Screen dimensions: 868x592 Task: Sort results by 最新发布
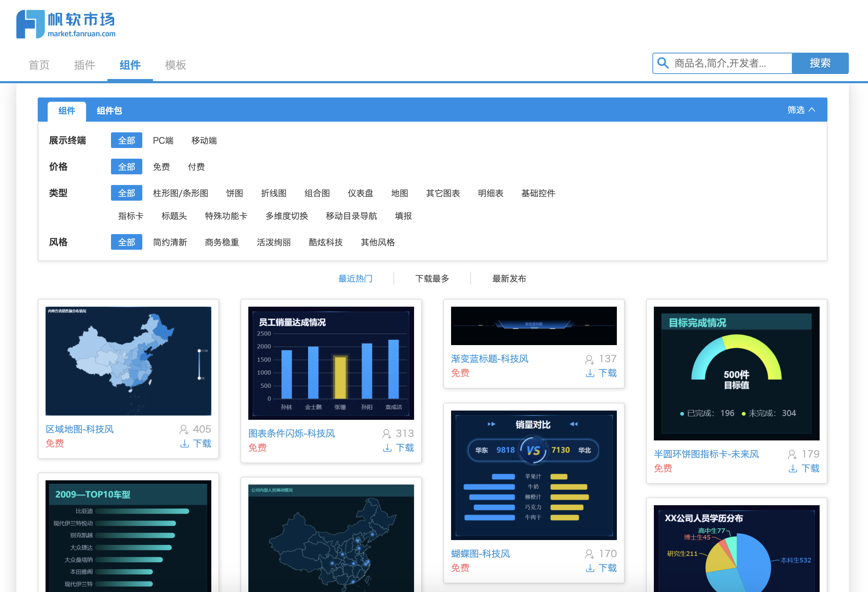pos(509,278)
